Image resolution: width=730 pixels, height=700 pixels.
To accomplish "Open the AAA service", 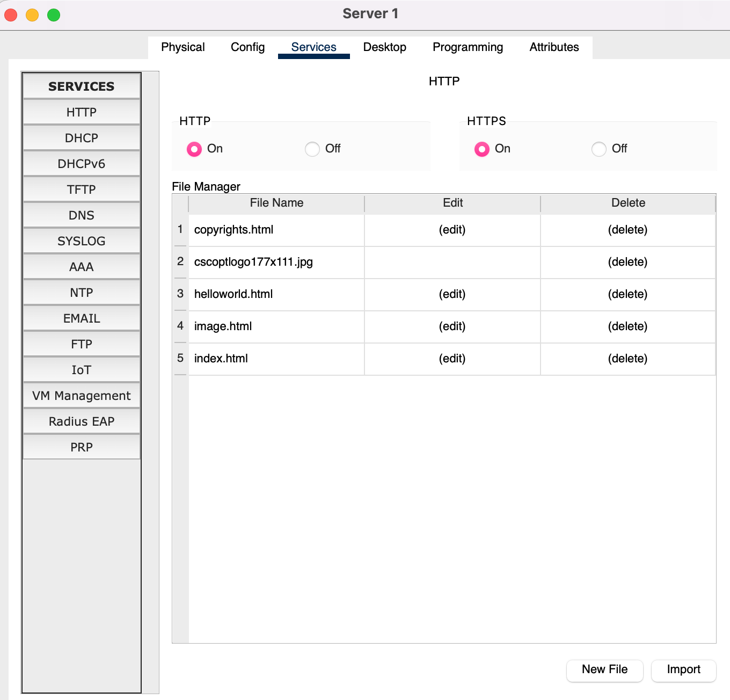I will coord(82,267).
